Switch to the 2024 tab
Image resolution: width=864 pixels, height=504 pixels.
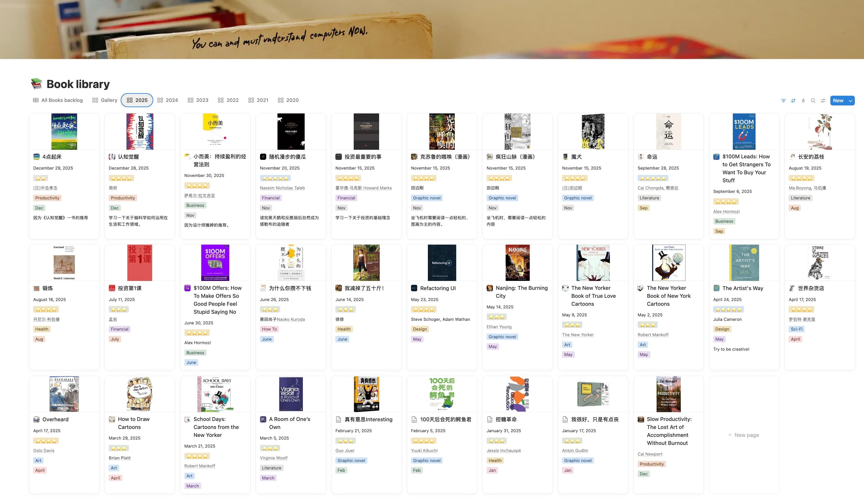click(168, 100)
